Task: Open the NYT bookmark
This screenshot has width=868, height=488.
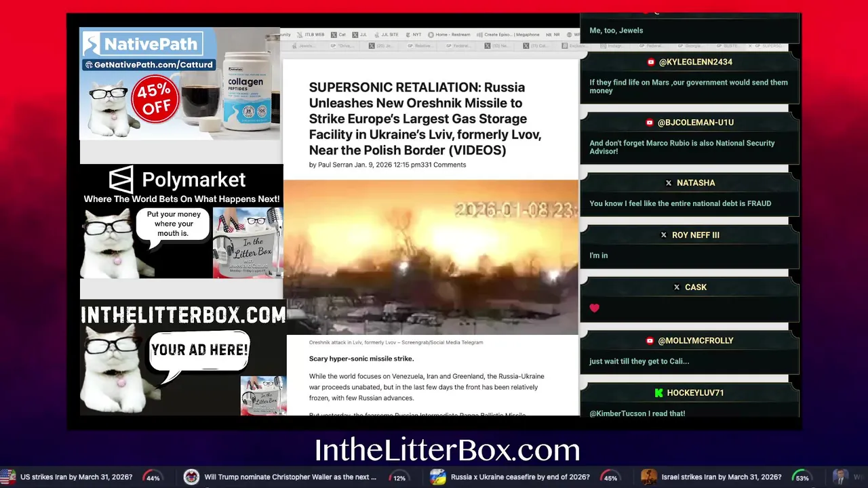Action: pos(413,35)
